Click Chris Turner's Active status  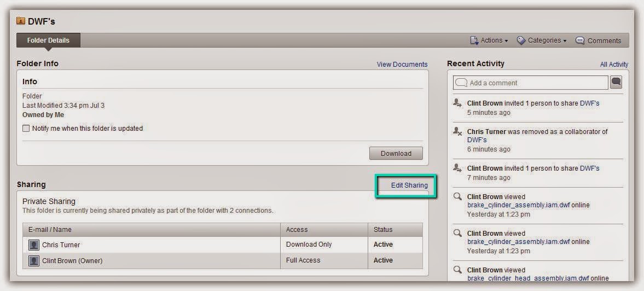(383, 244)
